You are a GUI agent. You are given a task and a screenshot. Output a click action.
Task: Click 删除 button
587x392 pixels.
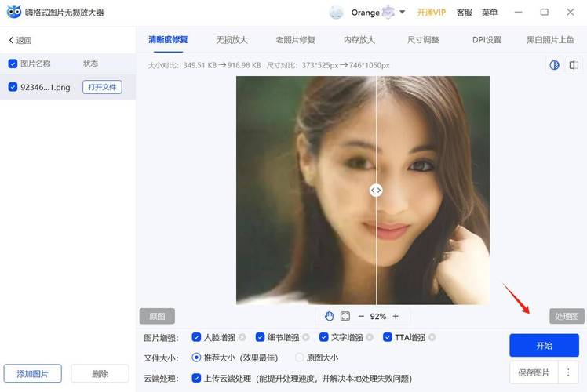(100, 374)
